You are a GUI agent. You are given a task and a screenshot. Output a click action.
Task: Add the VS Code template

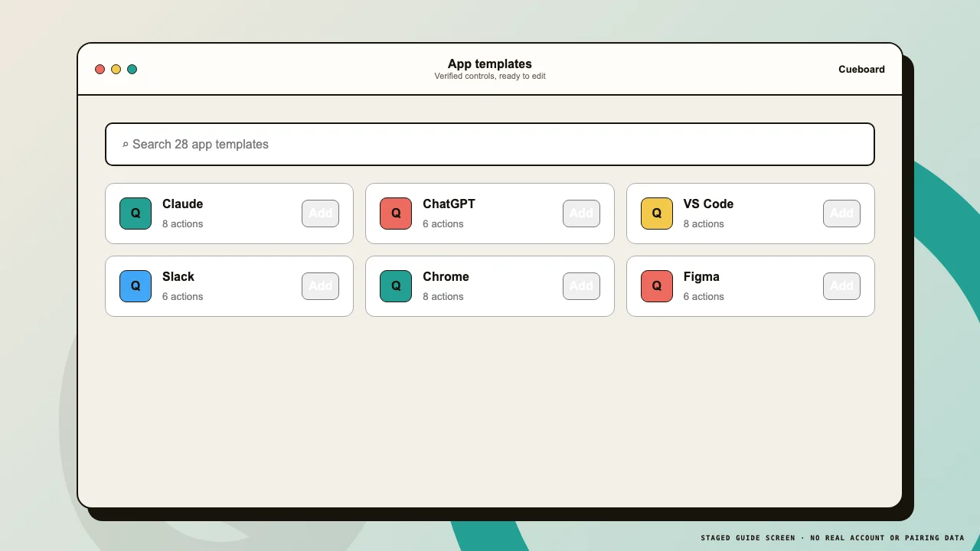pyautogui.click(x=841, y=214)
